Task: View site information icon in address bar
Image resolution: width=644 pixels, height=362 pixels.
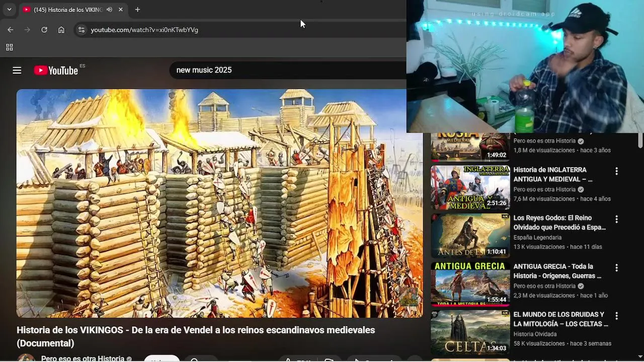Action: point(82,30)
